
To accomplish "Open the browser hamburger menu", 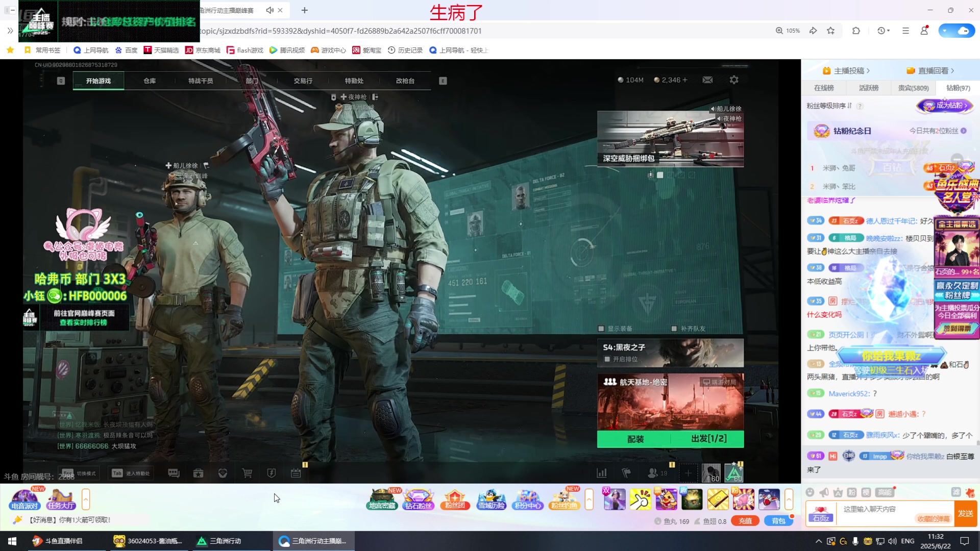I will [x=905, y=31].
